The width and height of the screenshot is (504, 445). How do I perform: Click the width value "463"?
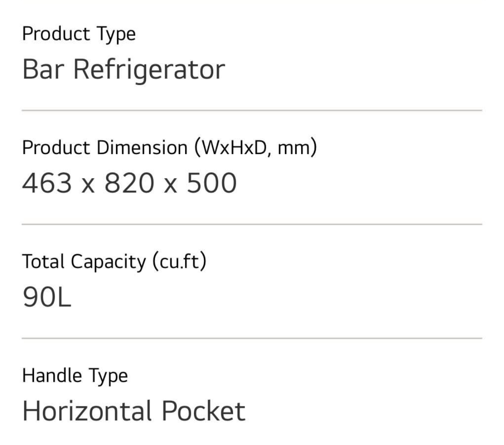47,184
